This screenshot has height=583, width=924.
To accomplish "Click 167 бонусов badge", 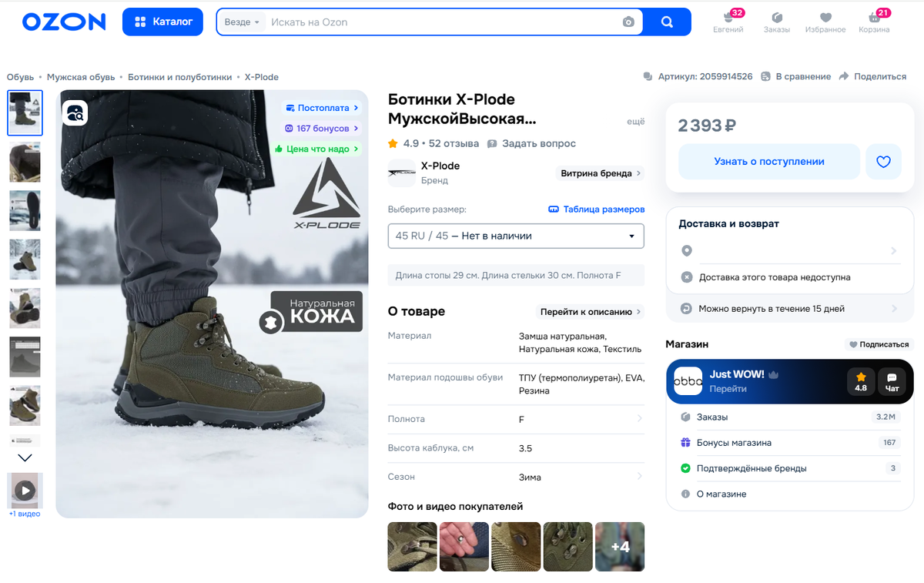I will coord(322,129).
